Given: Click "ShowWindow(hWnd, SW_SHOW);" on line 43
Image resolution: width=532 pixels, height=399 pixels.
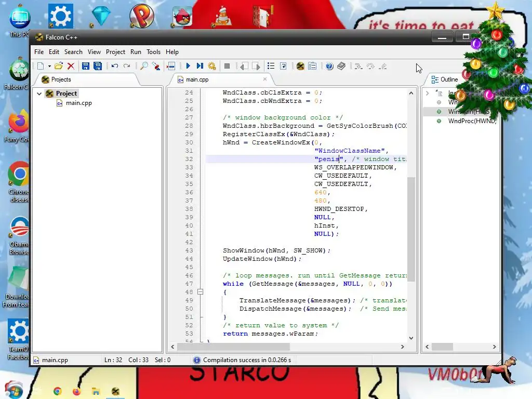Looking at the screenshot, I should (x=276, y=250).
